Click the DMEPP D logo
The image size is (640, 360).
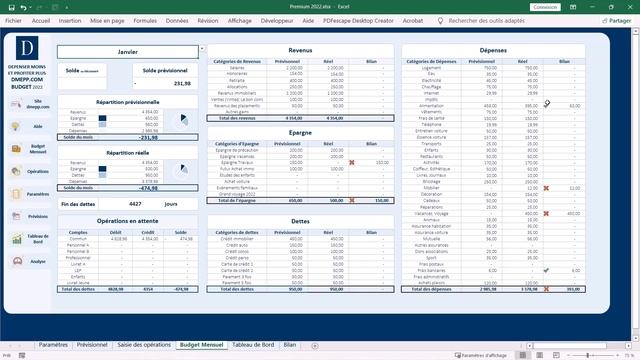coord(27,48)
